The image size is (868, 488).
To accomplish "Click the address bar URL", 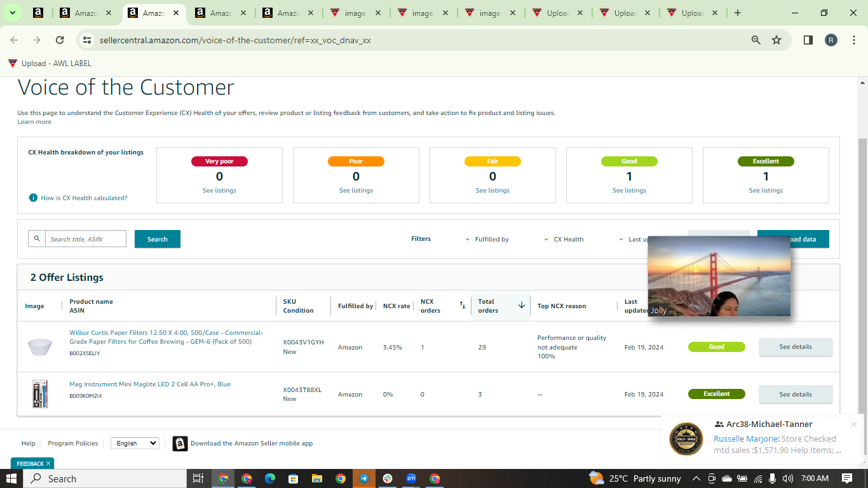I will point(235,40).
